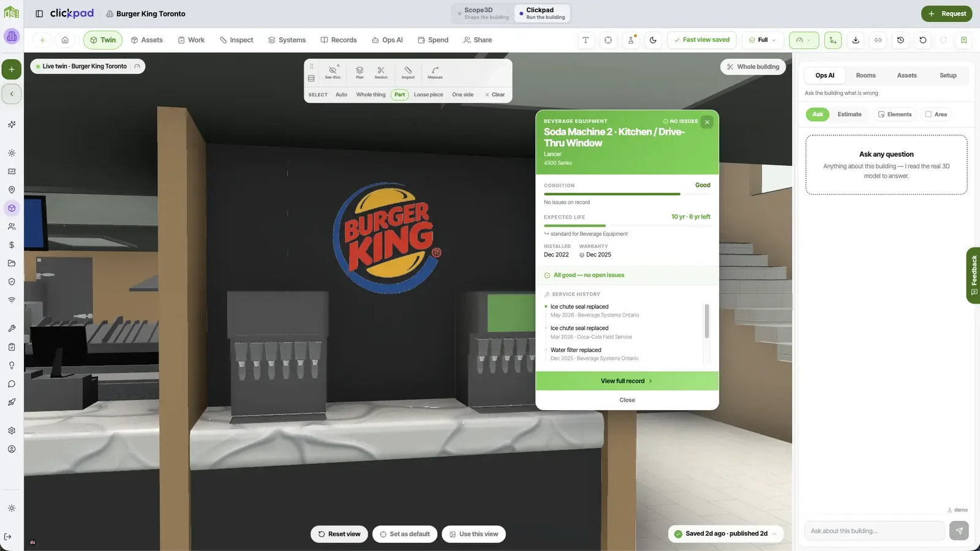Viewport: 980px width, 551px height.
Task: Switch to Clickpad run the building mode
Action: [542, 13]
